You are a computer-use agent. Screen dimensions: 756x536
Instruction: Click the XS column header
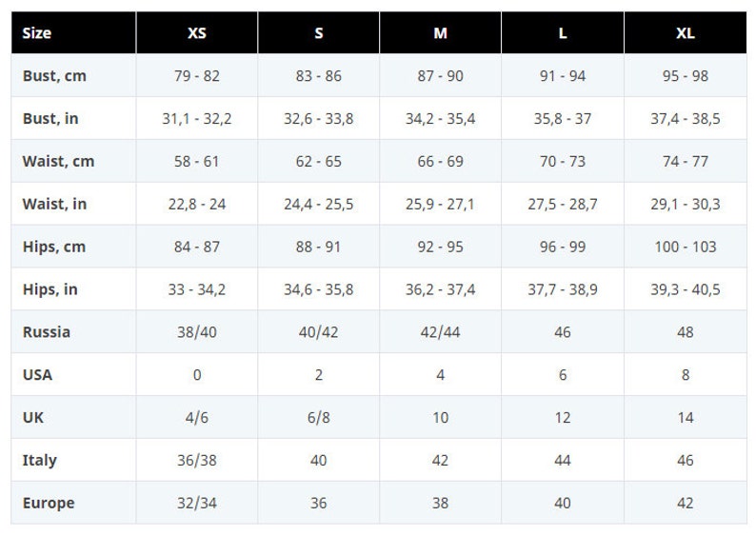(x=197, y=32)
